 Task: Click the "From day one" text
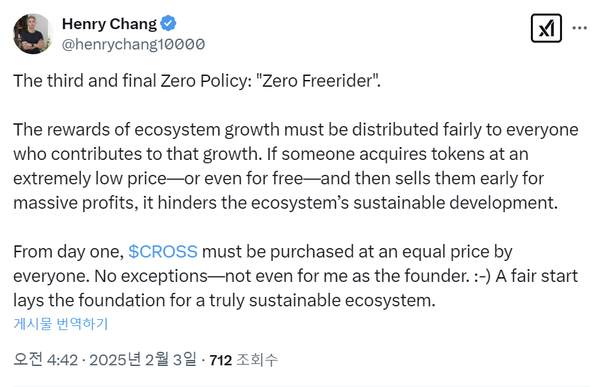68,252
